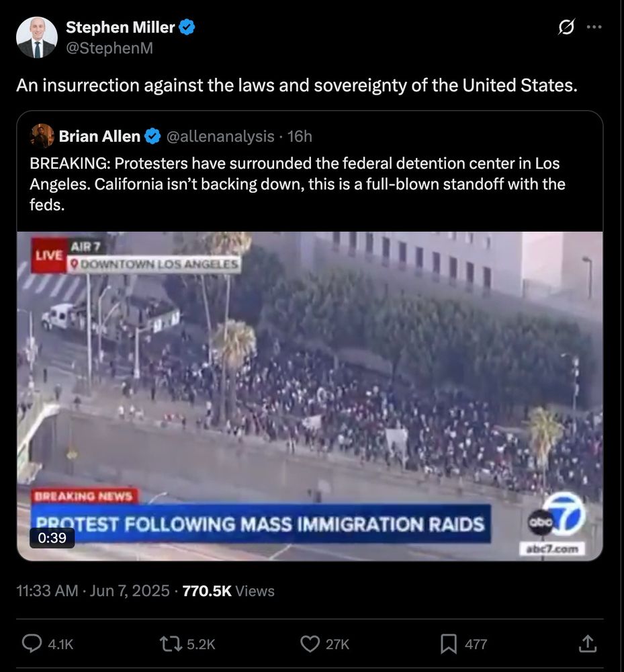Open the three-dot more options menu

click(594, 27)
